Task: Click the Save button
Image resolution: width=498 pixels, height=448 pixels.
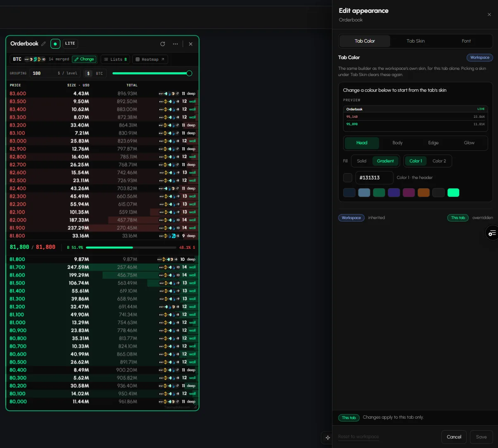Action: point(481,437)
